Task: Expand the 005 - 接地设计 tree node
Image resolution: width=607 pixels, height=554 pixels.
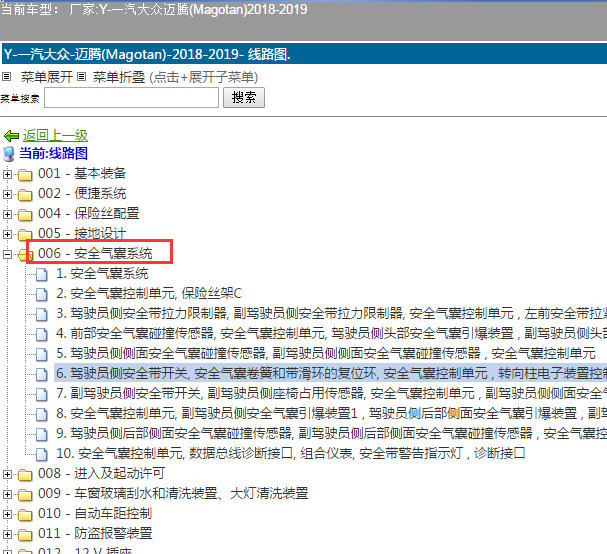Action: tap(7, 235)
